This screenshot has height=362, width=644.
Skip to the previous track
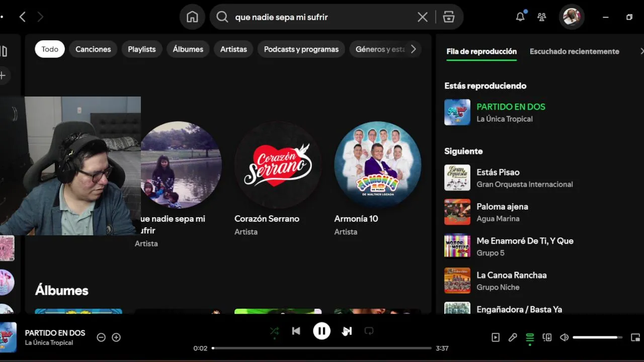pyautogui.click(x=296, y=331)
